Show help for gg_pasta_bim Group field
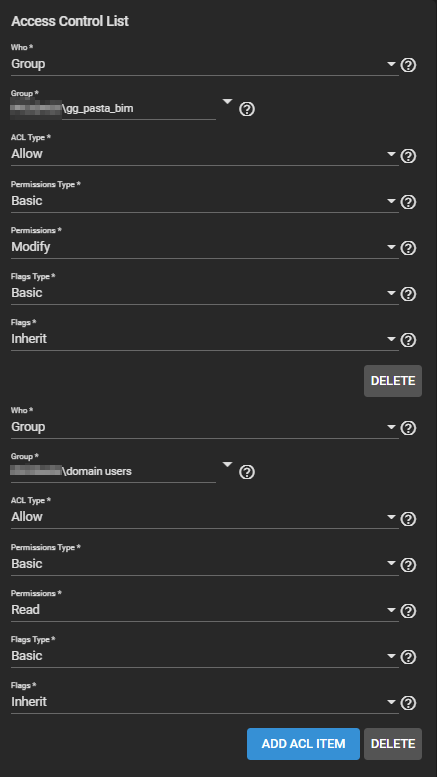437x777 pixels. [x=247, y=109]
